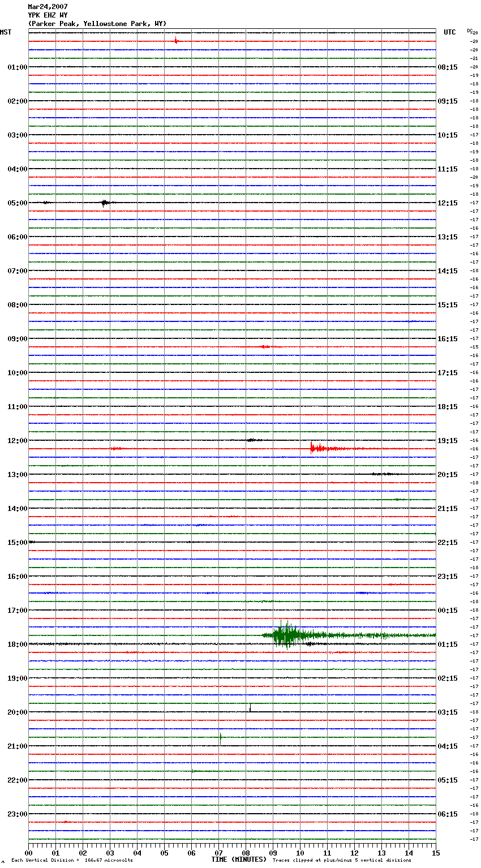This screenshot has height=868, width=481.
Task: Click the 03:15 UTC time label
Action: [448, 712]
